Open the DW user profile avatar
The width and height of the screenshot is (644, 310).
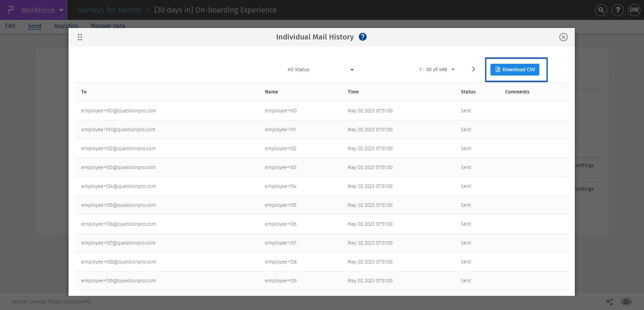(634, 10)
